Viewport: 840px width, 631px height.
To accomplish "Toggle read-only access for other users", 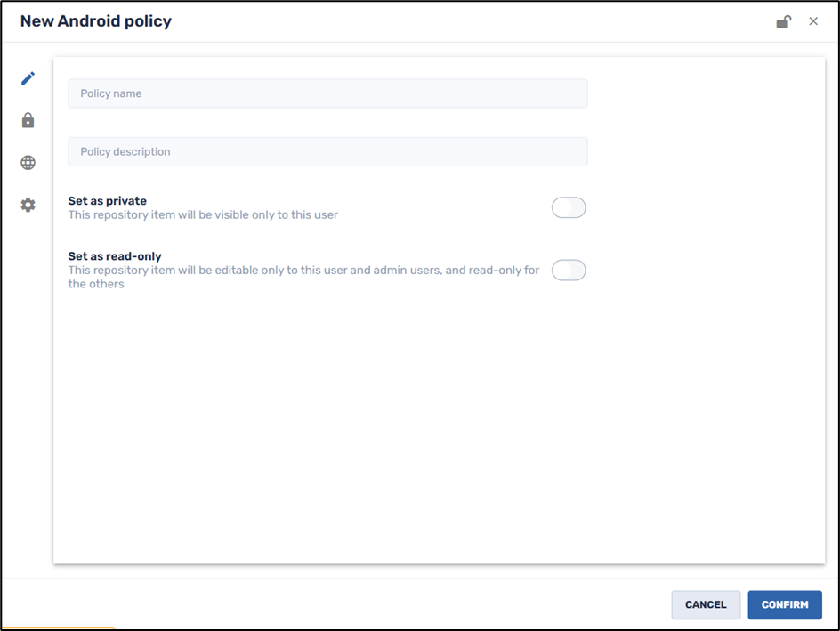I will coord(569,270).
